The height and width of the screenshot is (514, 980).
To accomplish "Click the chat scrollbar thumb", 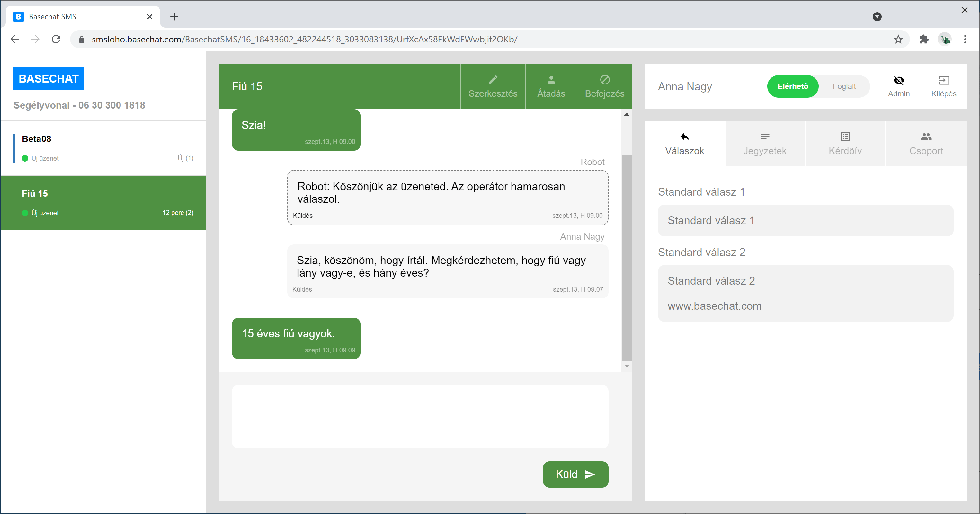I will [x=627, y=257].
